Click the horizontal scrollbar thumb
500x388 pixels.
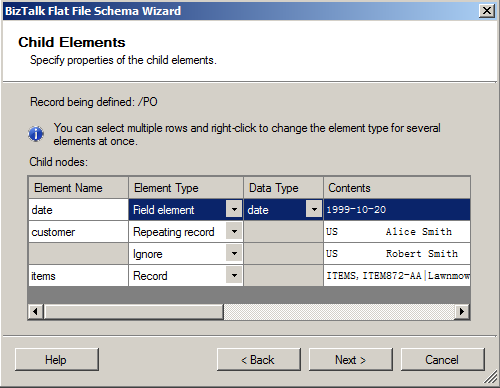point(133,312)
